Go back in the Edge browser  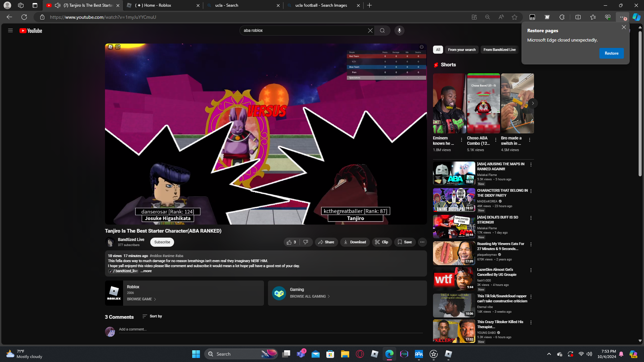point(9,17)
